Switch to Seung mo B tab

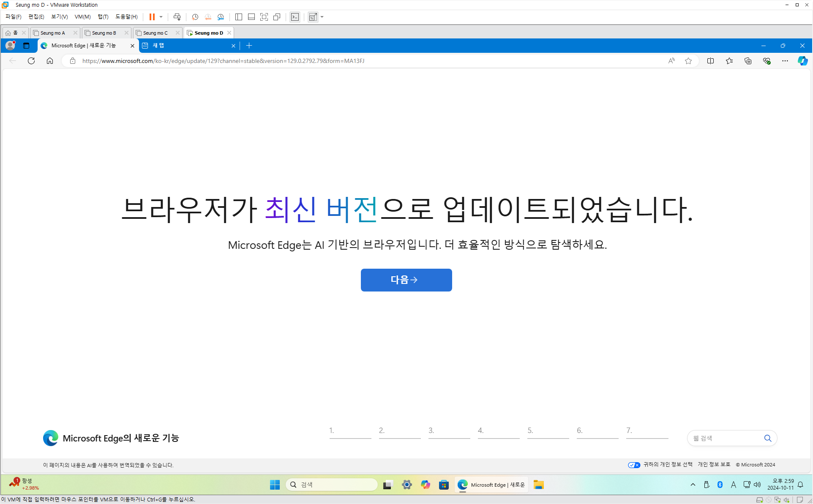click(x=104, y=33)
